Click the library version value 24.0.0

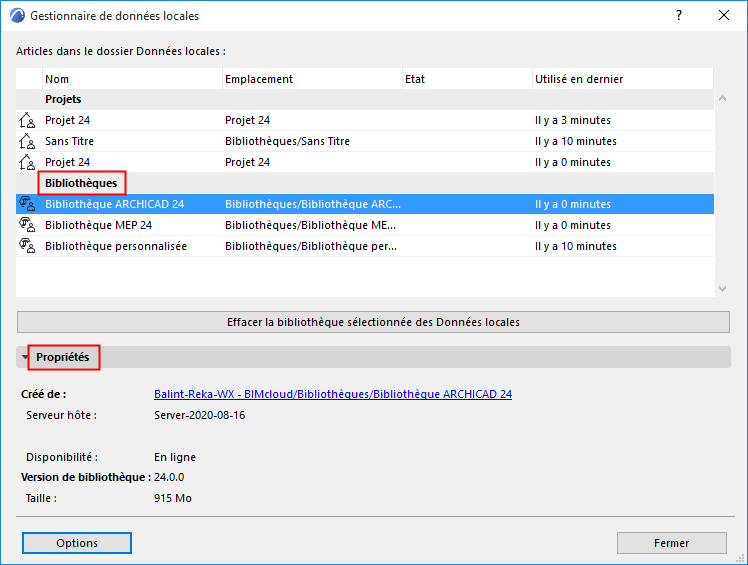point(169,477)
